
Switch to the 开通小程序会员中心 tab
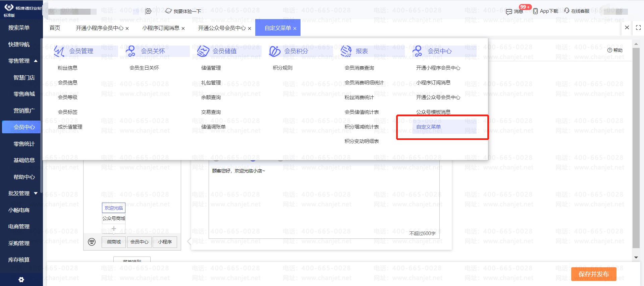100,28
